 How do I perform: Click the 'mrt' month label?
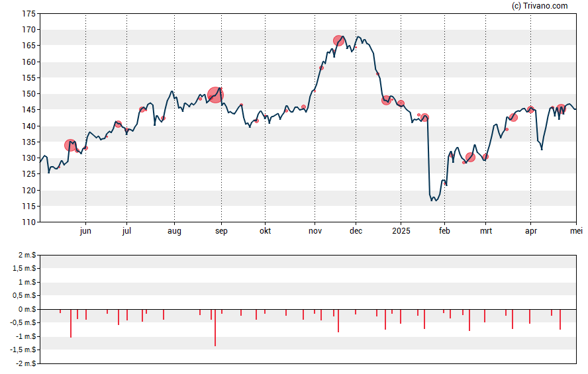(x=486, y=231)
